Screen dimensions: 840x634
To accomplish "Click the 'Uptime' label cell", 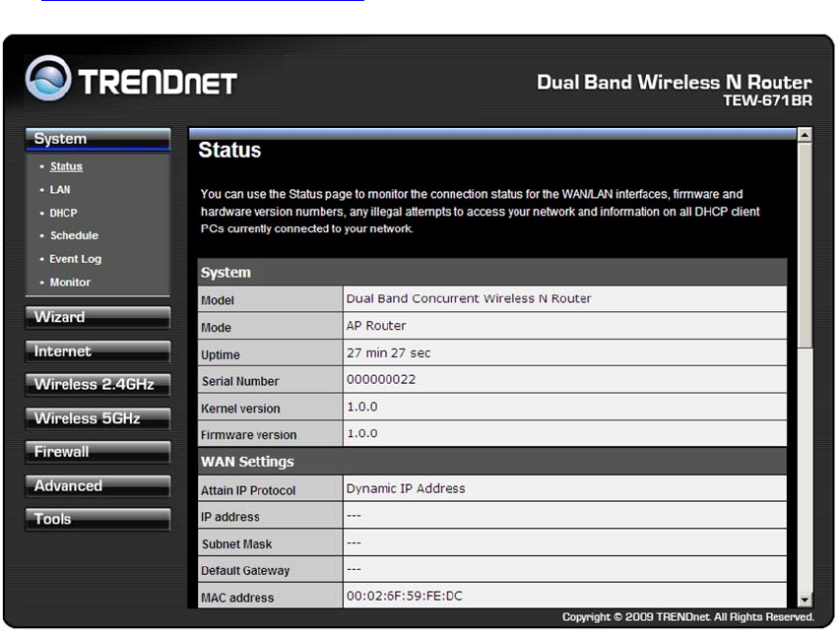I will click(x=270, y=353).
